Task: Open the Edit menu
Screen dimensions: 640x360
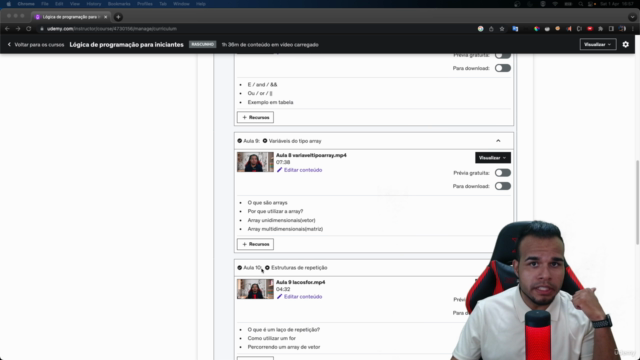Action: 59,4
